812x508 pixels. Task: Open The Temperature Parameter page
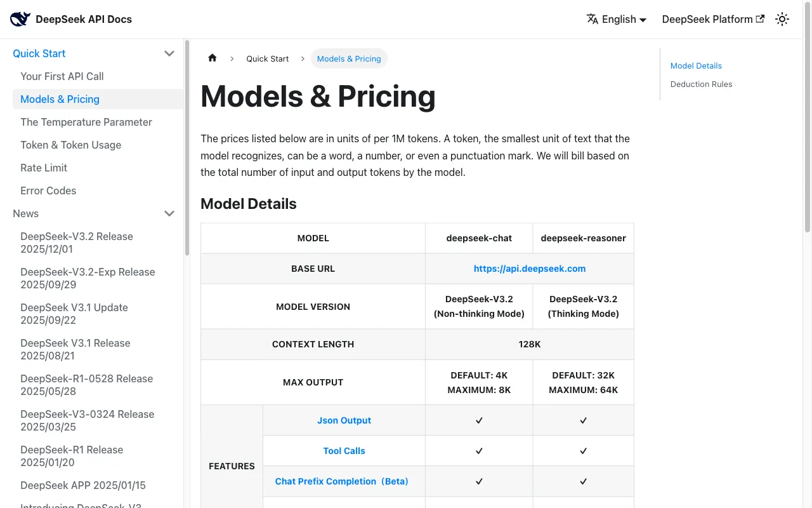coord(86,122)
